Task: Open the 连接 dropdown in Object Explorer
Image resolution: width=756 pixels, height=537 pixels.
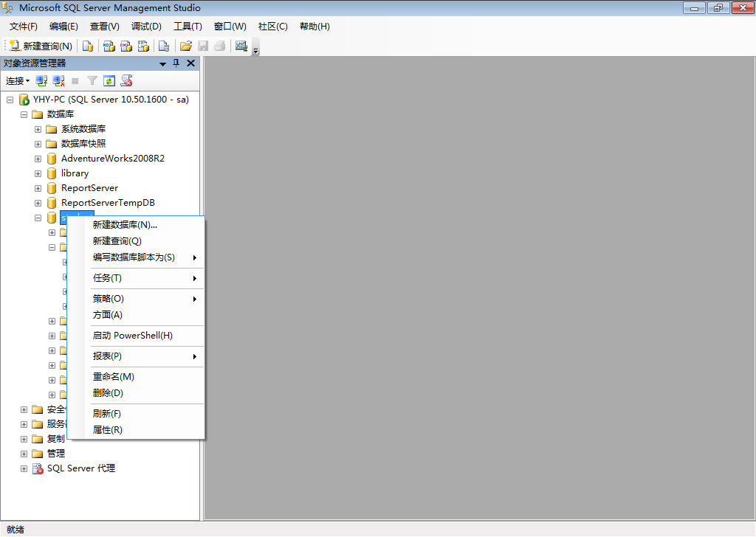Action: click(x=18, y=81)
